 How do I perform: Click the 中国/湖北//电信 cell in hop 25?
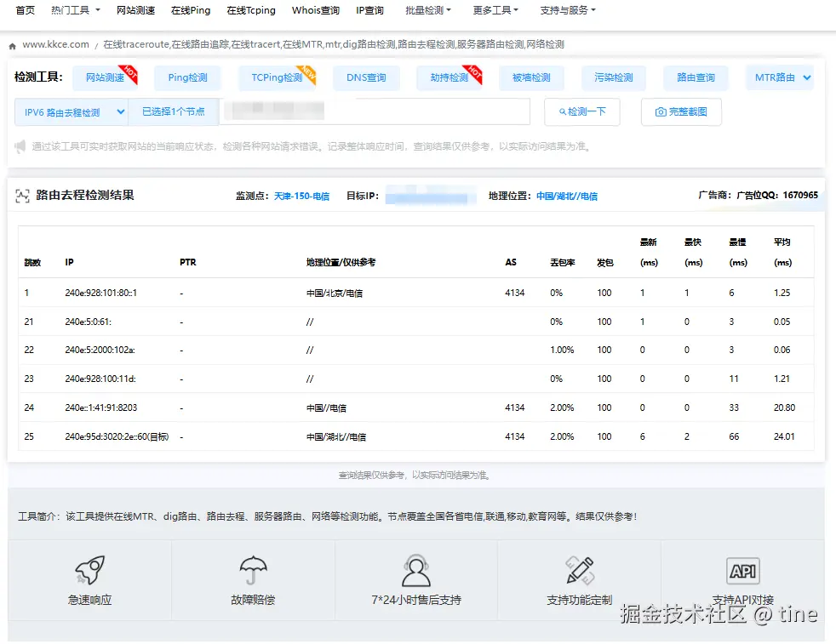point(336,436)
